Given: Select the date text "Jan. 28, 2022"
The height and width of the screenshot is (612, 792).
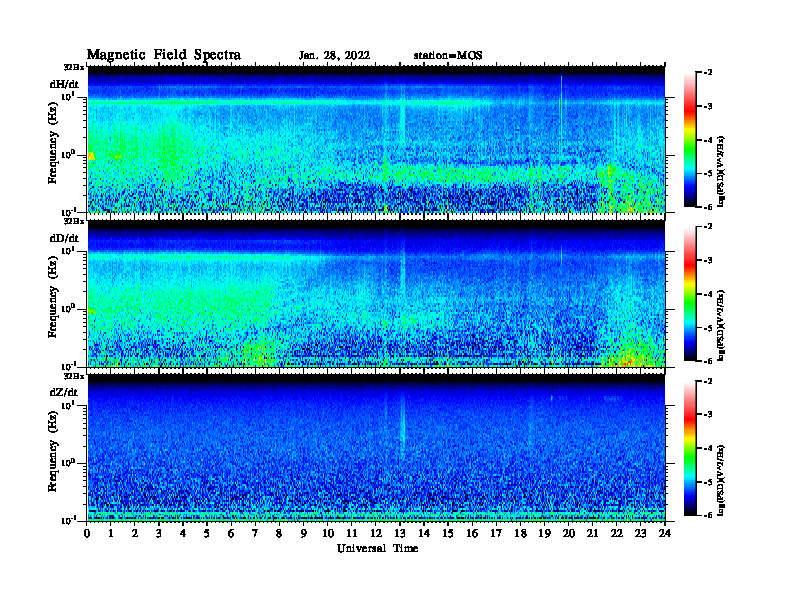Looking at the screenshot, I should [x=334, y=56].
